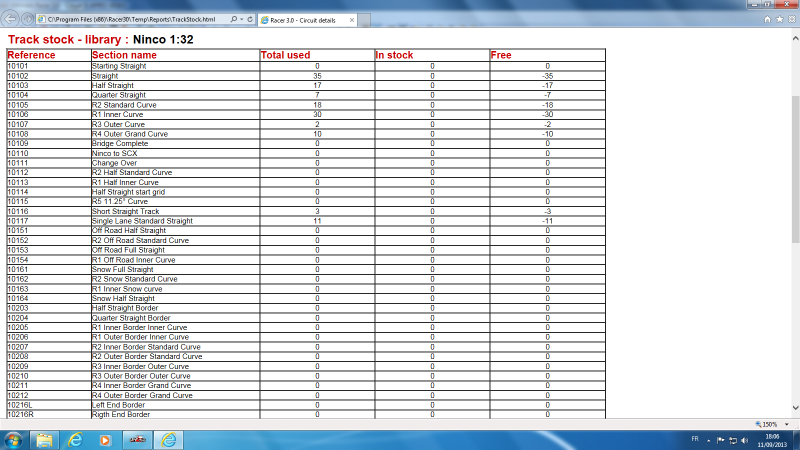Refresh the page with reload icon
The width and height of the screenshot is (800, 450).
pyautogui.click(x=249, y=19)
